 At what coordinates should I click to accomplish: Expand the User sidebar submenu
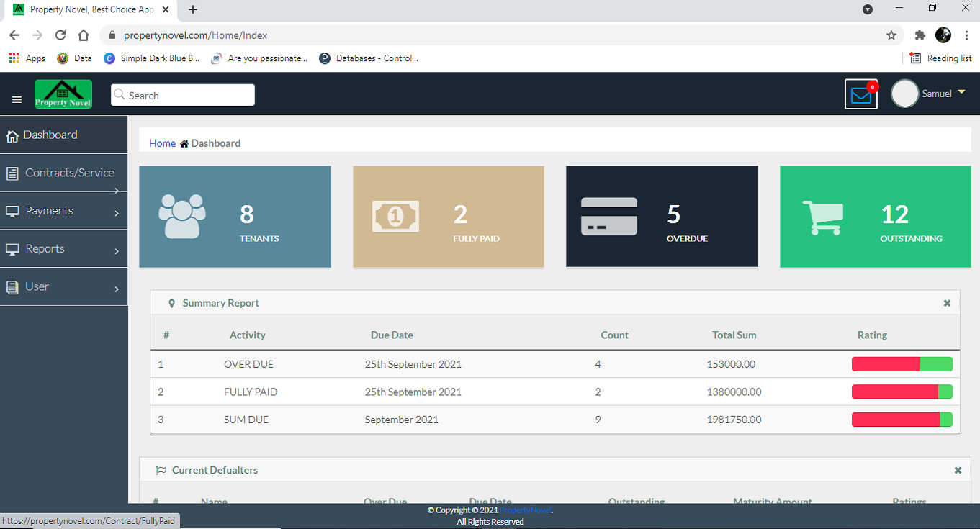click(x=63, y=287)
